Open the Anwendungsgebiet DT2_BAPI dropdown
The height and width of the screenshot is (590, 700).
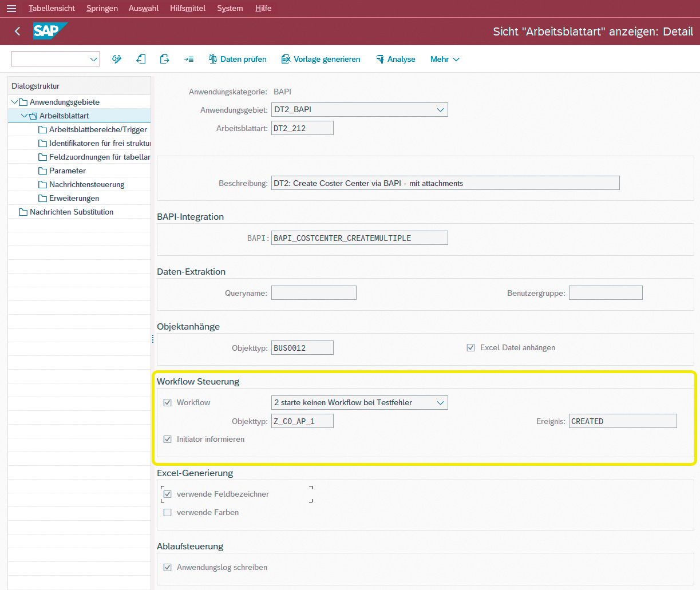440,110
